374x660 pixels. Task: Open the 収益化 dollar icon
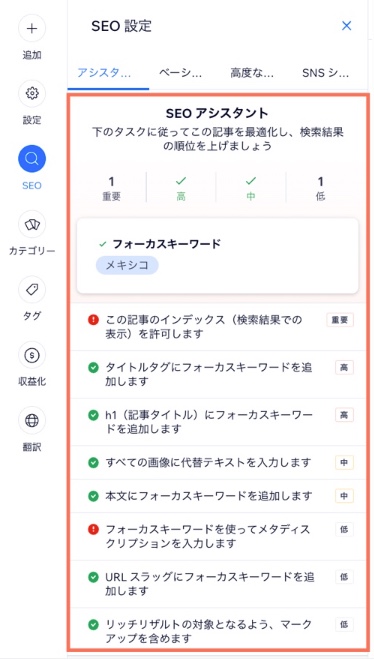coord(32,355)
